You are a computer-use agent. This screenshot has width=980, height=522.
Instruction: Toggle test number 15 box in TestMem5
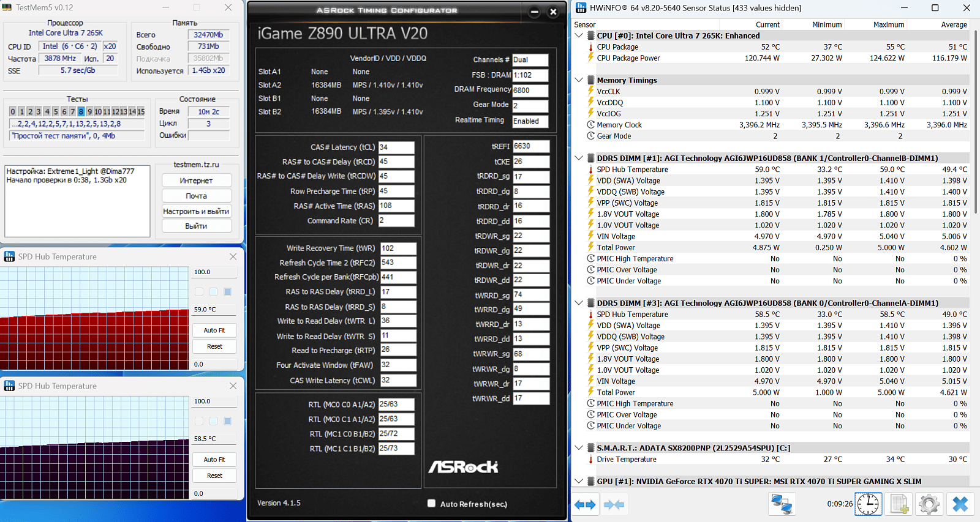[141, 111]
